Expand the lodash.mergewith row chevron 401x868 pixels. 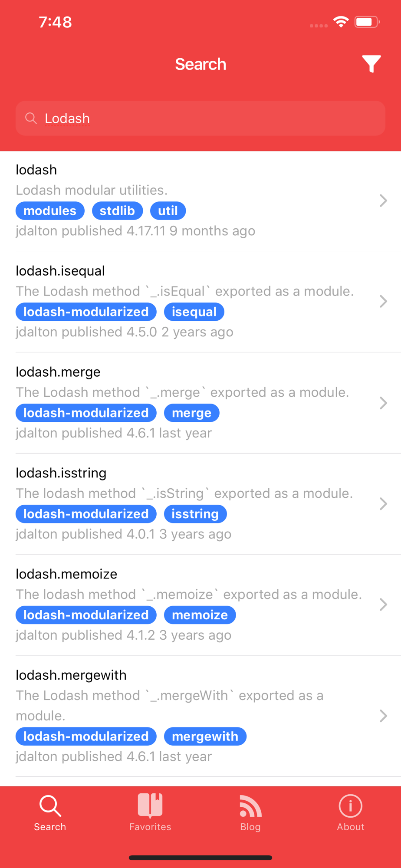pos(383,716)
